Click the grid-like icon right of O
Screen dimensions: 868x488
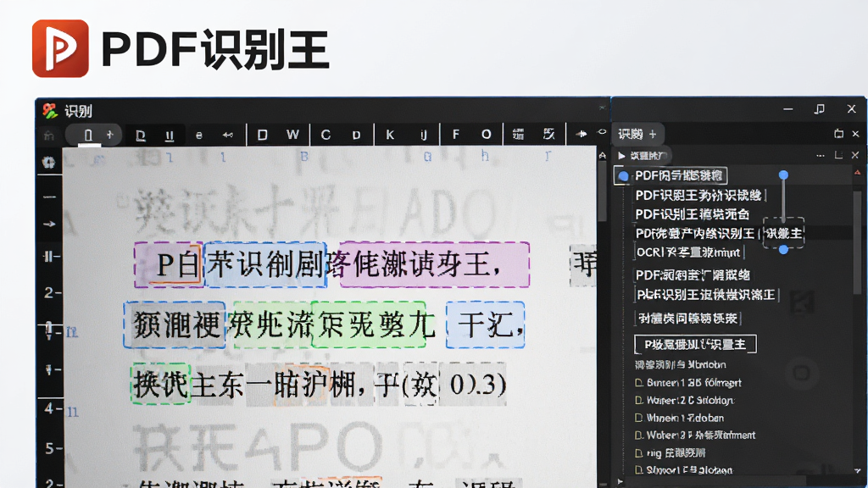518,135
